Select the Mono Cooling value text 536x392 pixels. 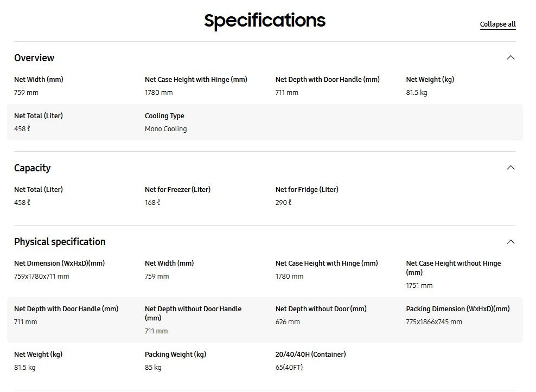pos(165,129)
